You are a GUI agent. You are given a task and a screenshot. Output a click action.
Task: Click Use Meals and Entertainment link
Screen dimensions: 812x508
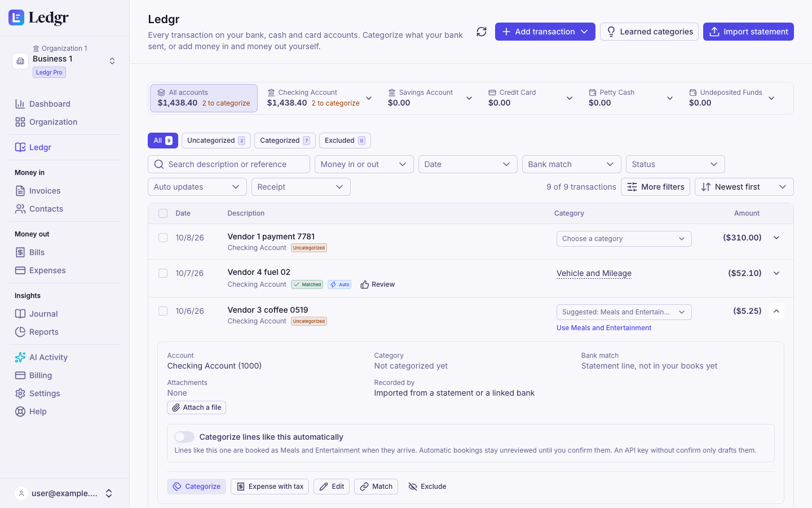point(604,328)
